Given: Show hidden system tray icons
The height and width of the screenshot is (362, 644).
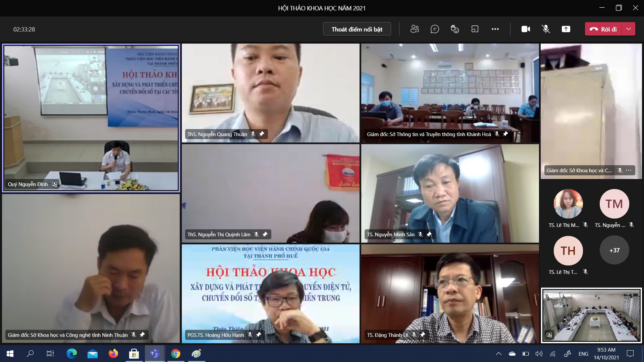Looking at the screenshot, I should pos(499,354).
